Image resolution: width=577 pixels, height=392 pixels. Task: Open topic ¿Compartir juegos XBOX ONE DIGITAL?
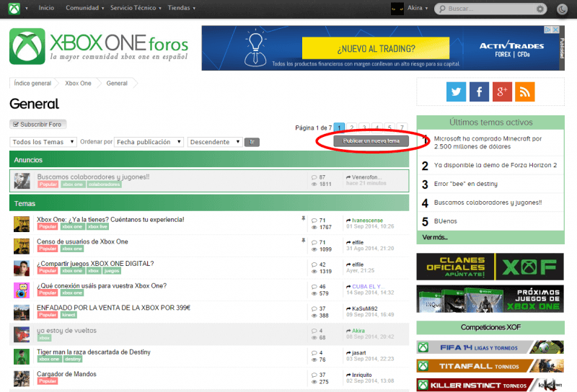click(x=95, y=263)
